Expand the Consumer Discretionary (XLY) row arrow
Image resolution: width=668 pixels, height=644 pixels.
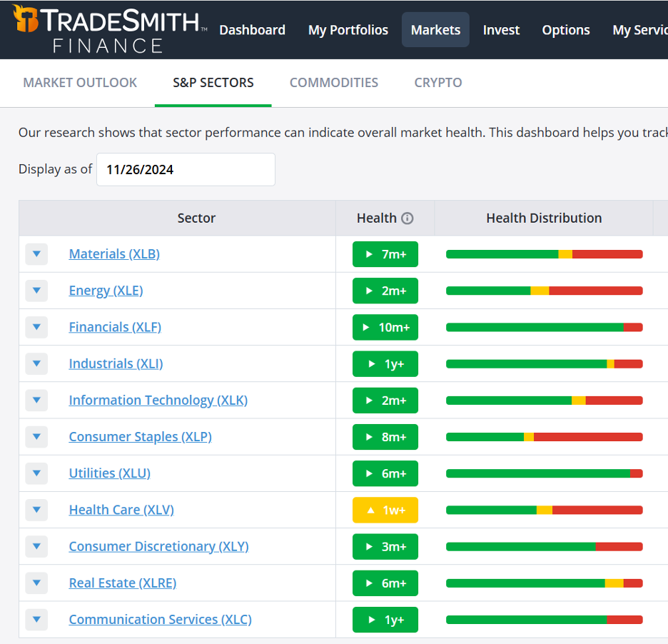point(36,546)
